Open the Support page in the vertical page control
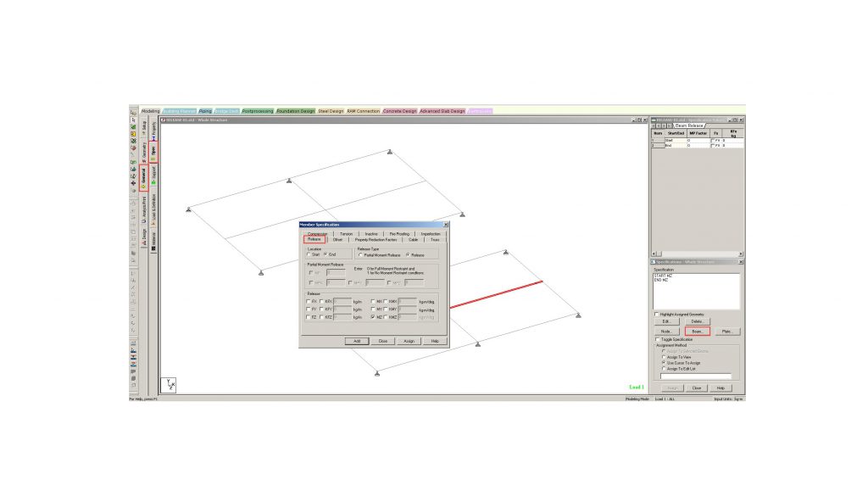Image resolution: width=868 pixels, height=502 pixels. tap(153, 176)
